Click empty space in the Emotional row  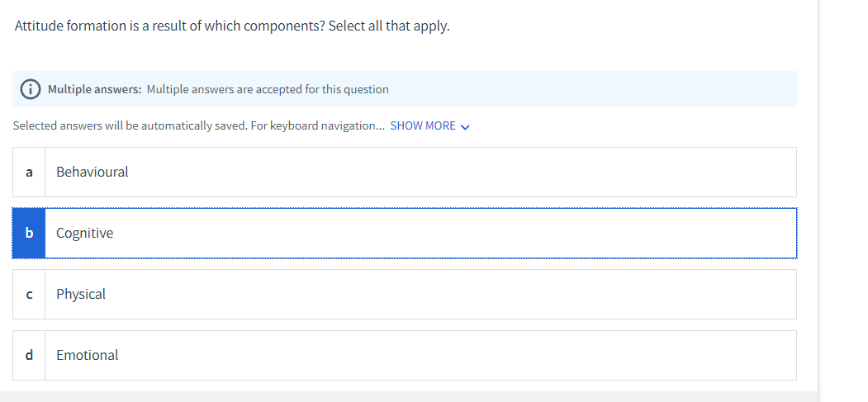point(496,356)
